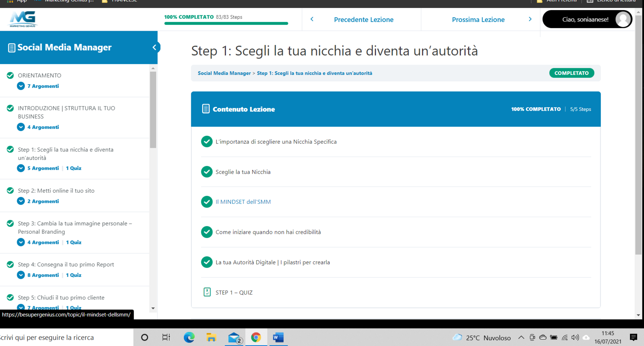Expand the 8 Argomenti under Step 4
This screenshot has height=346, width=644.
point(21,275)
